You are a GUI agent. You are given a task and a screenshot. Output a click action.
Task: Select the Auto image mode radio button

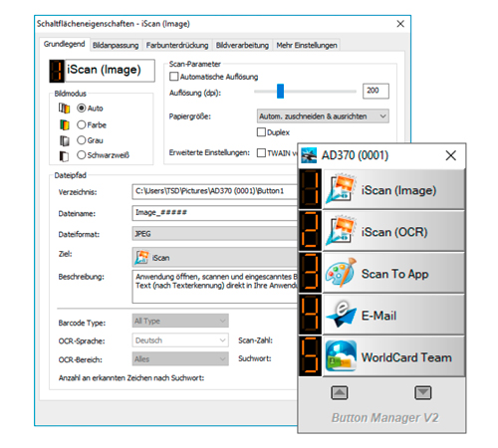point(82,109)
